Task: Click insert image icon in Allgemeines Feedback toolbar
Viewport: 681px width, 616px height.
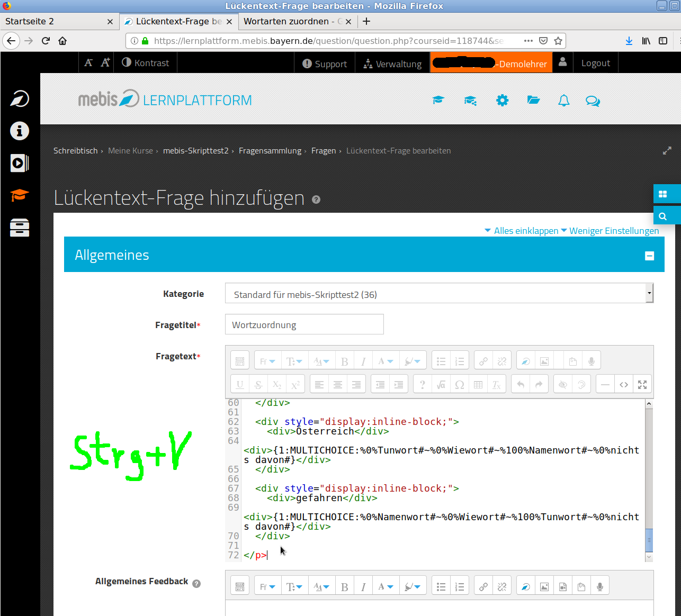Action: tap(544, 587)
